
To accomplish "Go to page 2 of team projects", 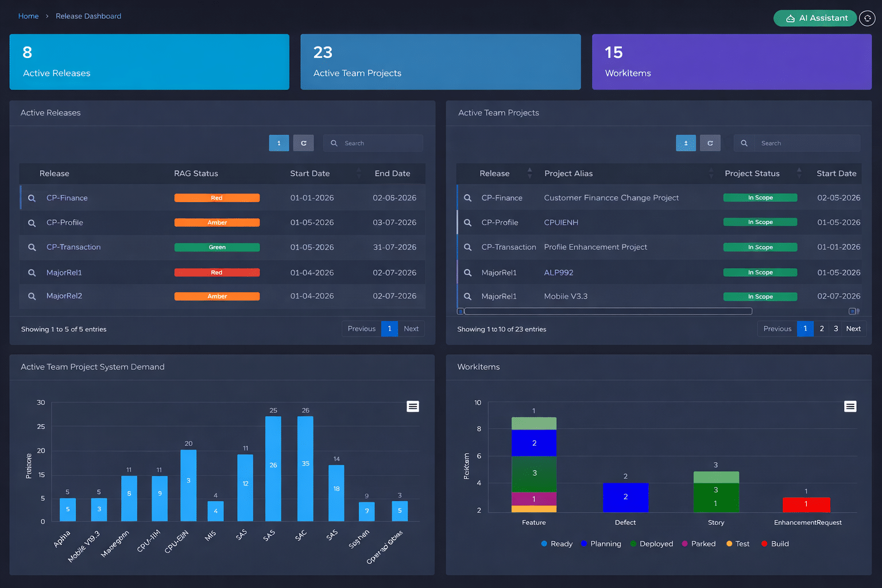I will click(822, 328).
